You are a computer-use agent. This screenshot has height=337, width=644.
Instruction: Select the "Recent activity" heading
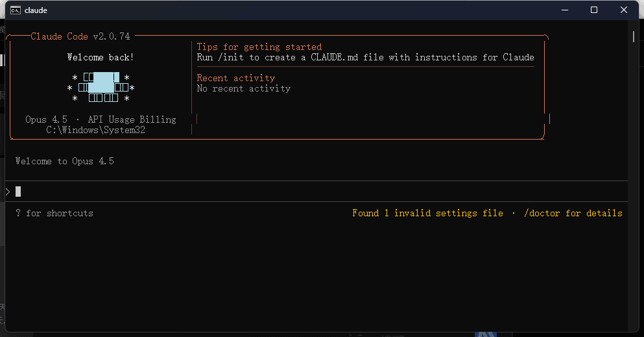pyautogui.click(x=235, y=78)
